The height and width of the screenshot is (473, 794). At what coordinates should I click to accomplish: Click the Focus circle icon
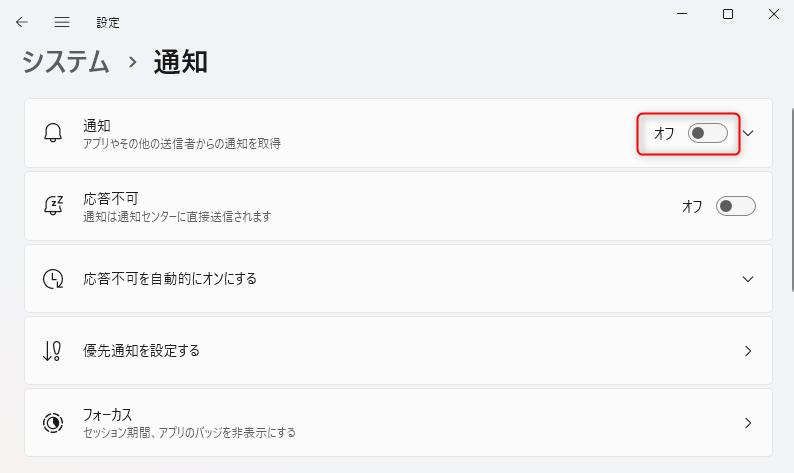(x=53, y=423)
